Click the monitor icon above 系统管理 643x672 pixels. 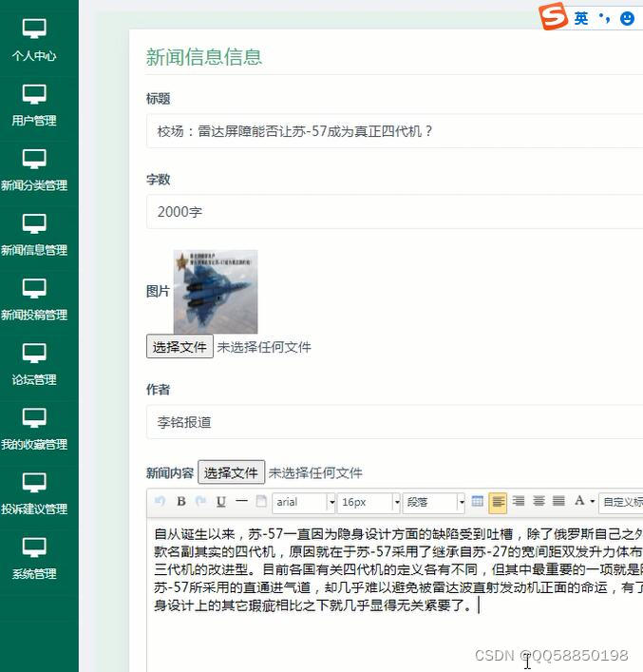point(34,548)
